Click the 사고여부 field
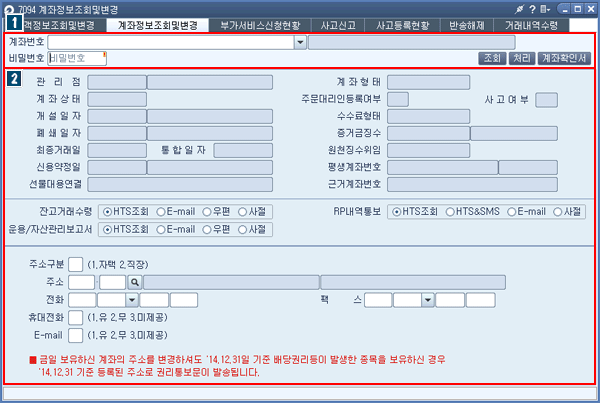The image size is (600, 403). 546,100
